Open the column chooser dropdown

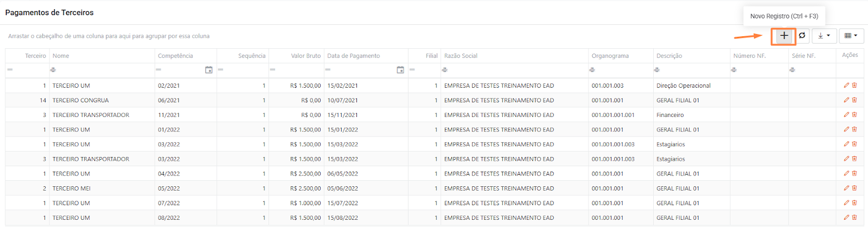pos(851,36)
